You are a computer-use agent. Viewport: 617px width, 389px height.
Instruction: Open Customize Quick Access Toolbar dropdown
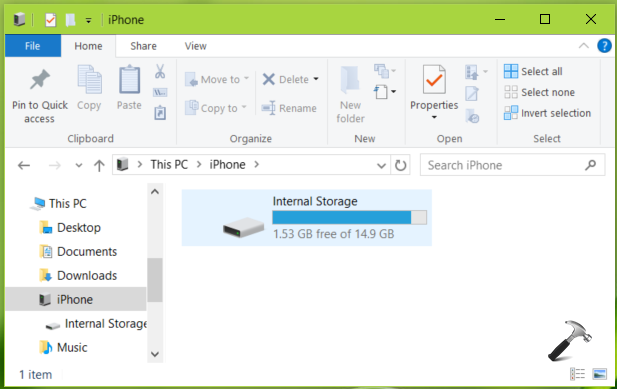[x=89, y=20]
